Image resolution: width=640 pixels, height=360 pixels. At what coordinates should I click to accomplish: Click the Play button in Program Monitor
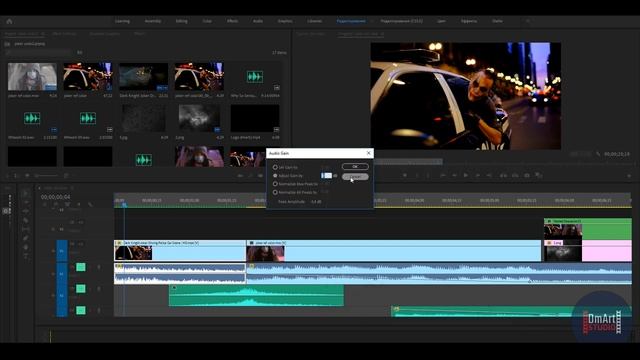pyautogui.click(x=465, y=175)
